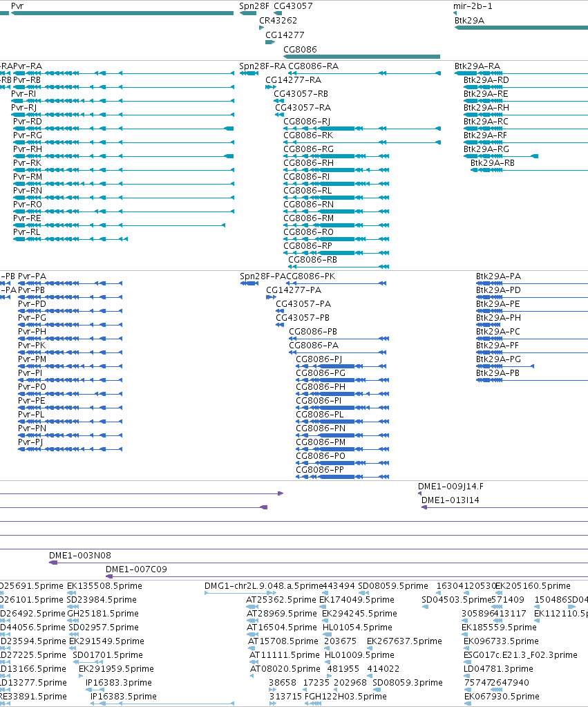The image size is (588, 707).
Task: Open the Pvr-RD transcript label
Action: click(28, 122)
